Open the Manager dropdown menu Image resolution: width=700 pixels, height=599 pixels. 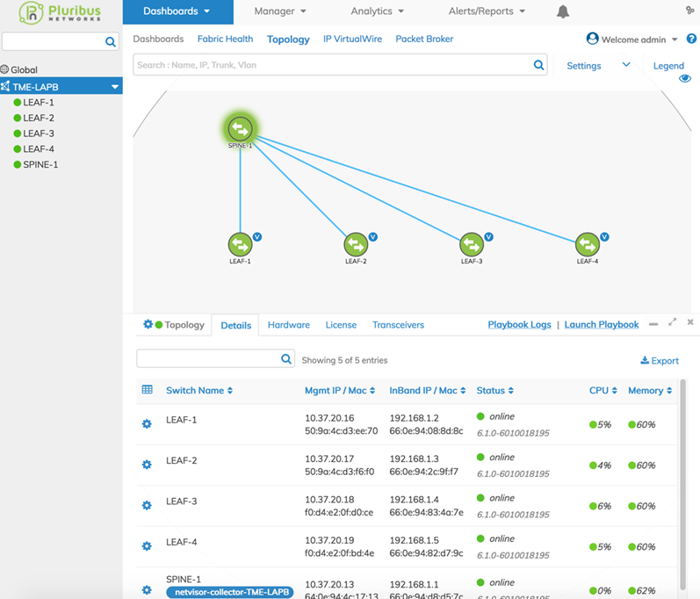280,11
